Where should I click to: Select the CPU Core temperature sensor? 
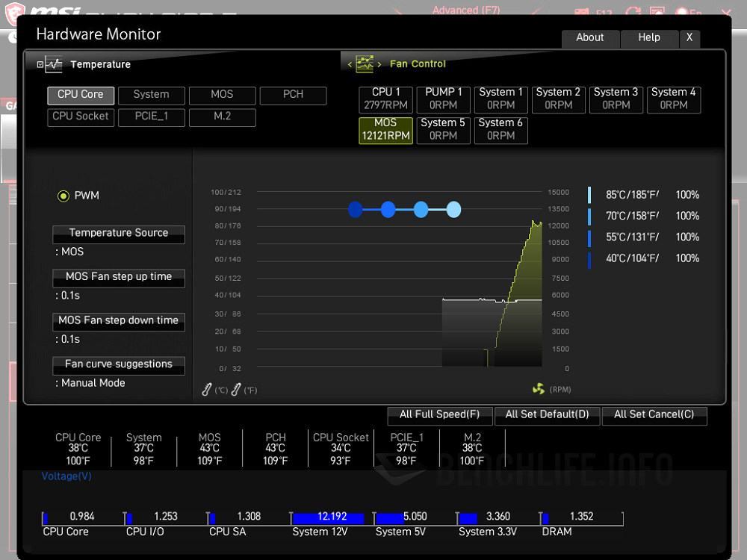point(81,95)
